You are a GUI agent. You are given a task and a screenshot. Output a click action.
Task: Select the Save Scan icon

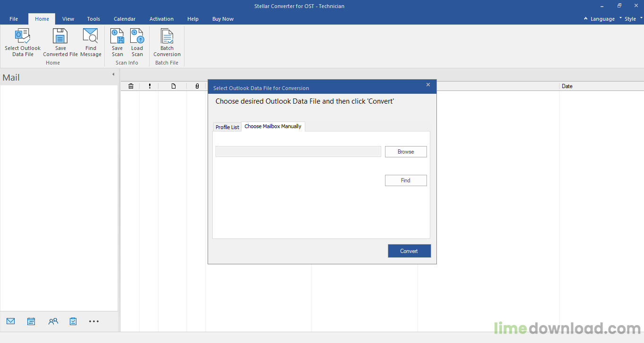tap(117, 42)
